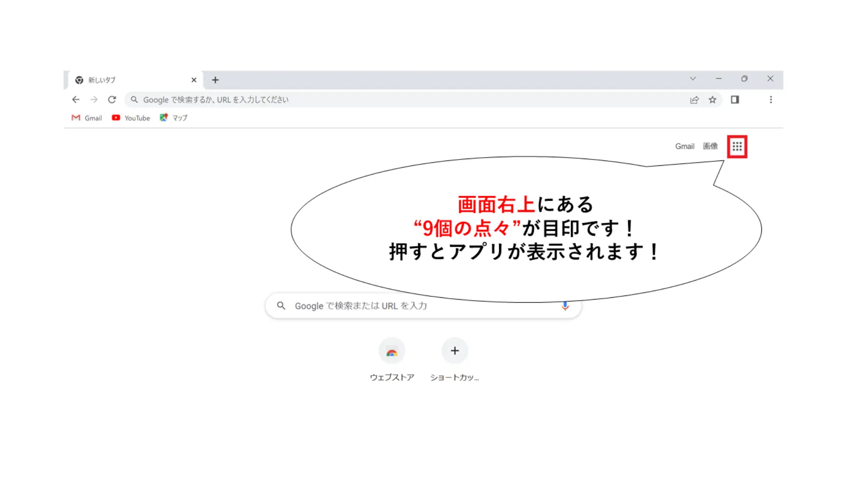Viewport: 868px width, 488px height.
Task: Start voice search with microphone icon
Action: tap(565, 306)
